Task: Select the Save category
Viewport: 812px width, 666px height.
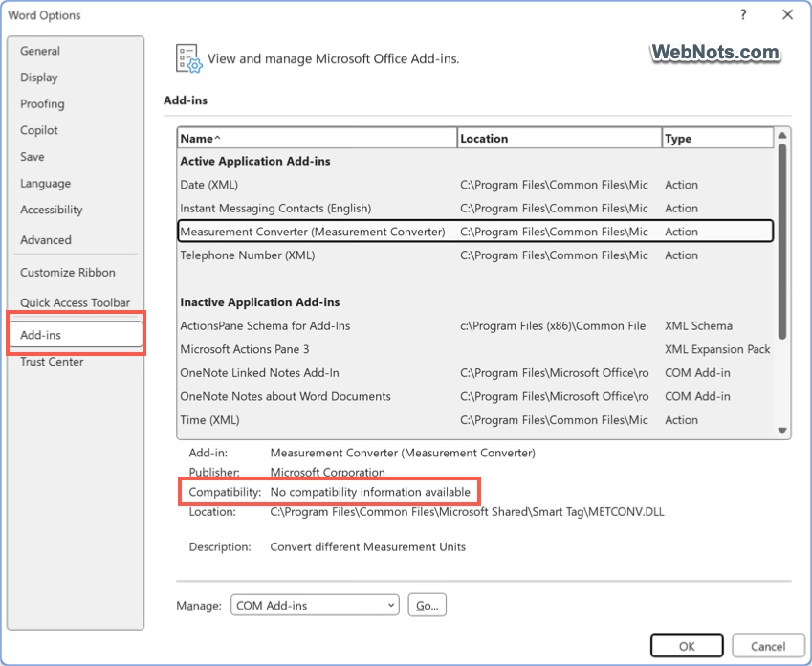Action: tap(33, 157)
